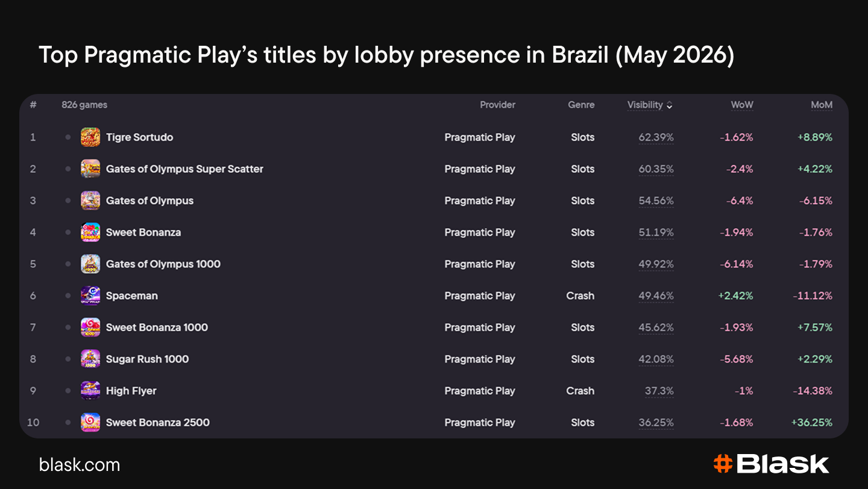Open the Sweet Bonanza 2500 icon

(x=90, y=422)
